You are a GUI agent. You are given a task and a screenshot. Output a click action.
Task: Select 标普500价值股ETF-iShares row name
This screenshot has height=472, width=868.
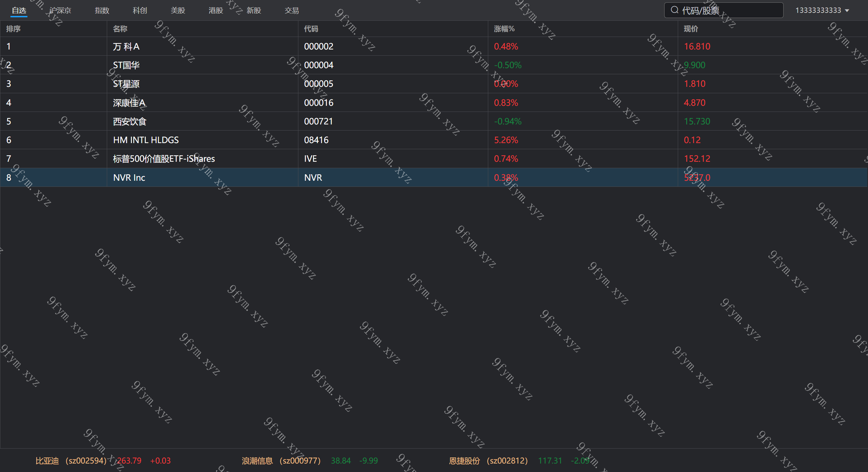(164, 159)
